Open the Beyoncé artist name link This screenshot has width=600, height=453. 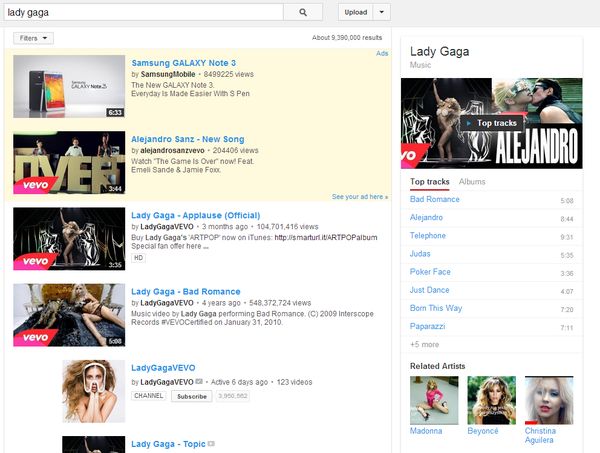[483, 431]
